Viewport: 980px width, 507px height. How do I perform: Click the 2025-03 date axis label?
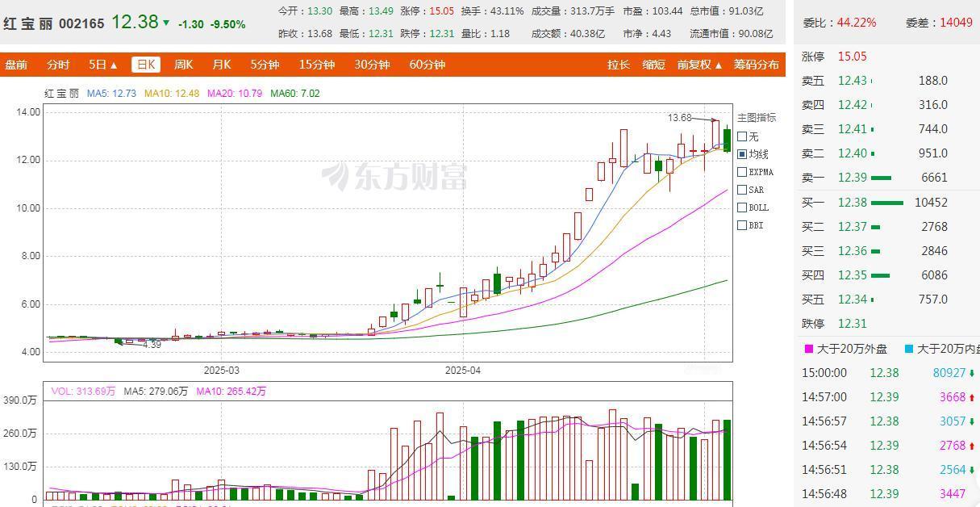(221, 371)
